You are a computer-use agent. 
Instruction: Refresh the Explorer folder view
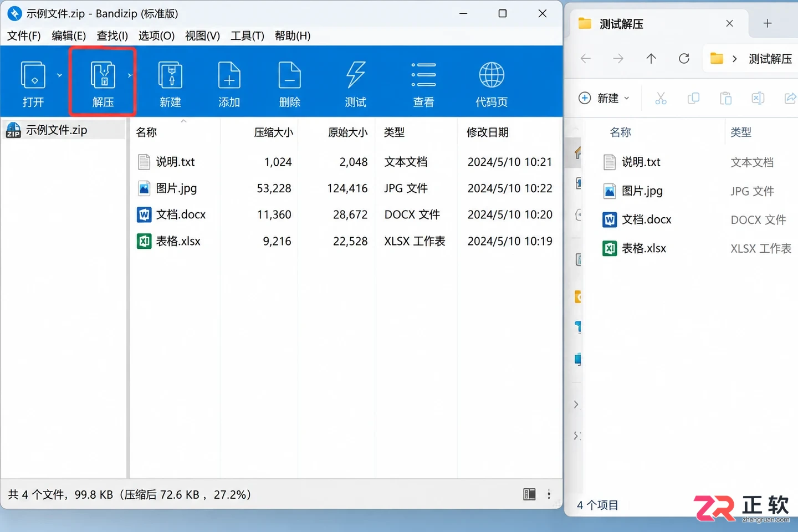(x=684, y=59)
